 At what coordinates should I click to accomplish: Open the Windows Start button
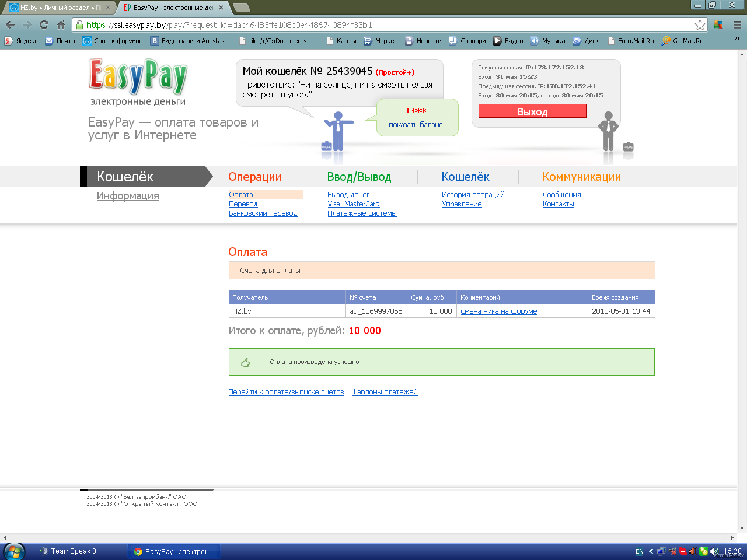pos(13,551)
